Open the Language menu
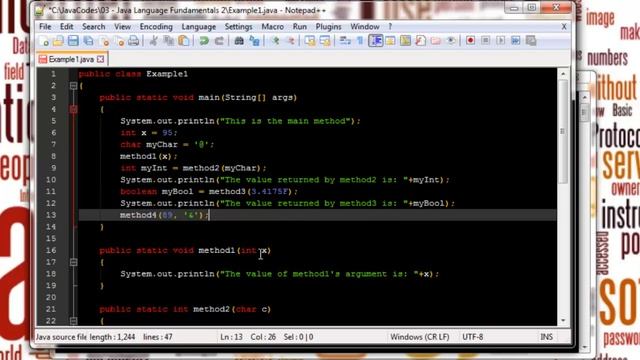This screenshot has height=360, width=640. [198, 27]
